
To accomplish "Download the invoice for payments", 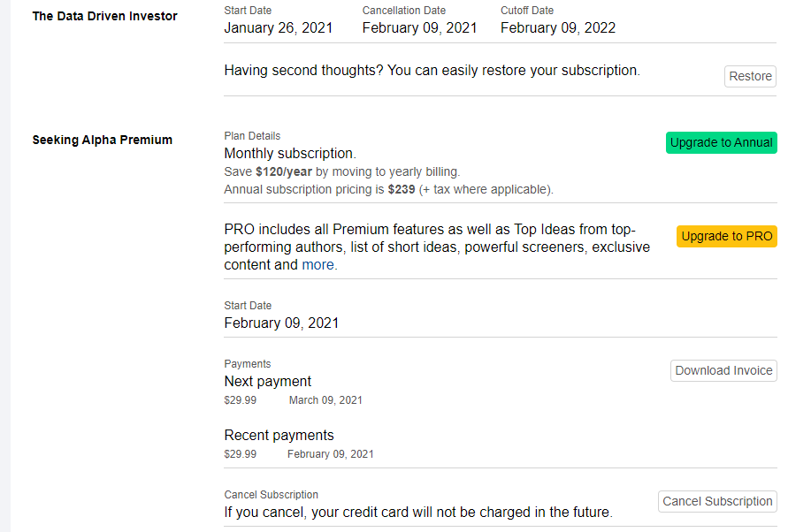I will [x=723, y=371].
